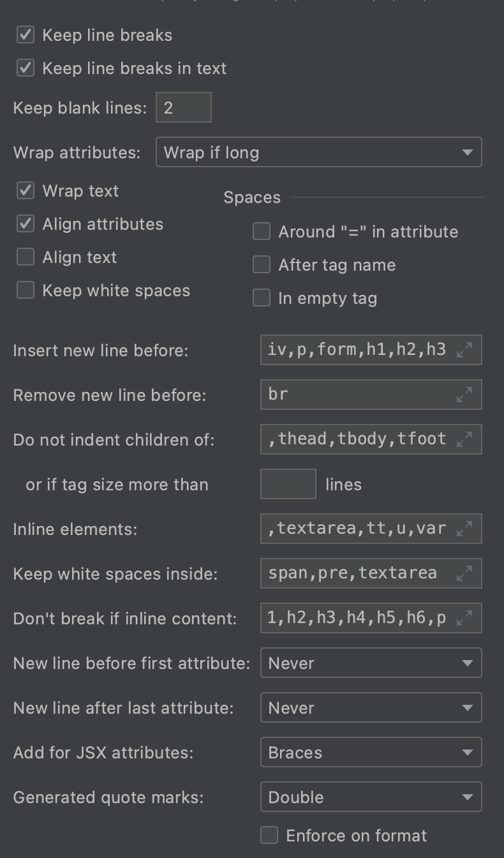Uncheck the 'Keep line breaks' checkbox
The height and width of the screenshot is (858, 504).
point(26,35)
